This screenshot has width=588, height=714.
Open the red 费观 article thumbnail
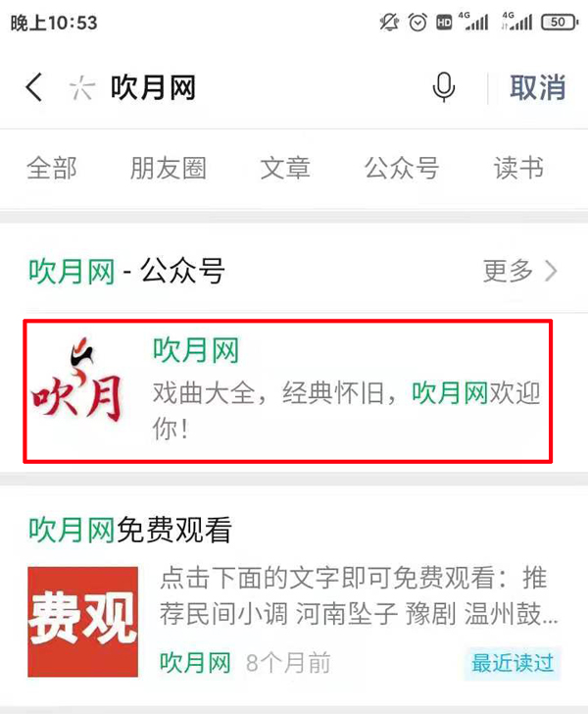(x=83, y=622)
